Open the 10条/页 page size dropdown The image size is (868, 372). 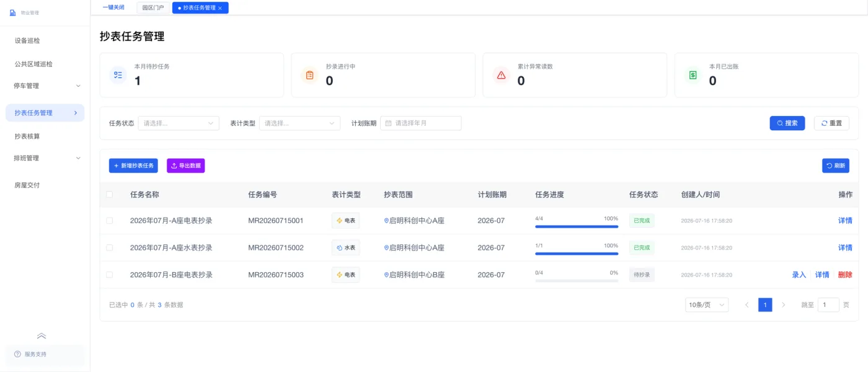707,305
